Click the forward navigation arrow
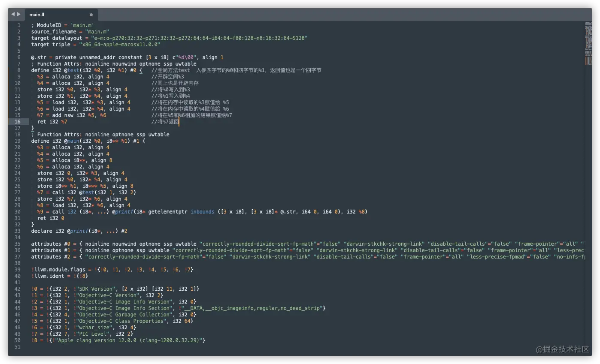Image resolution: width=600 pixels, height=364 pixels. [x=18, y=14]
